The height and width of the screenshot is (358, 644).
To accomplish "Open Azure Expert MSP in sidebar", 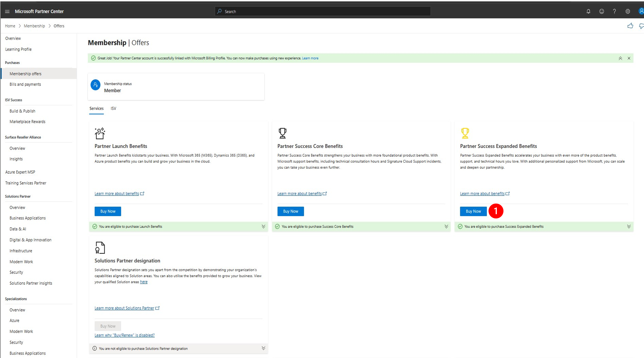I will click(x=20, y=172).
